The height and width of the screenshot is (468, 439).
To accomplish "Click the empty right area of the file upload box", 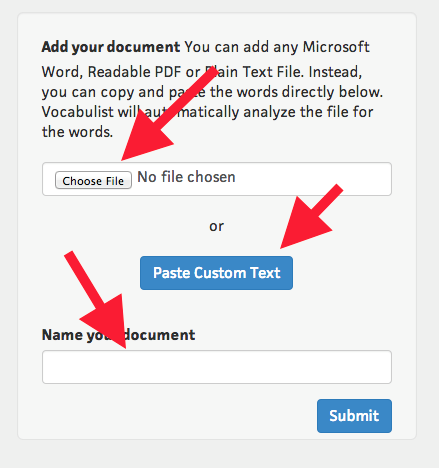I will pyautogui.click(x=313, y=179).
